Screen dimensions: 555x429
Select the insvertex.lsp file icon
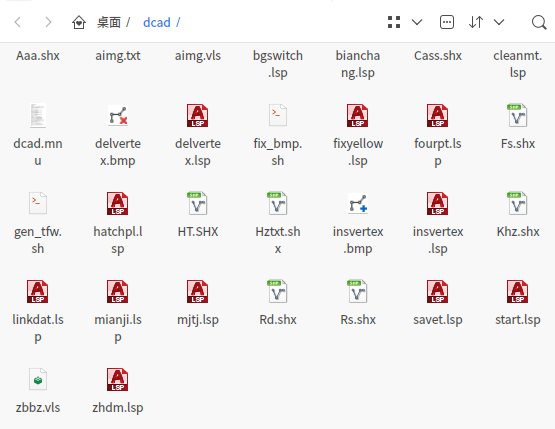pos(437,204)
